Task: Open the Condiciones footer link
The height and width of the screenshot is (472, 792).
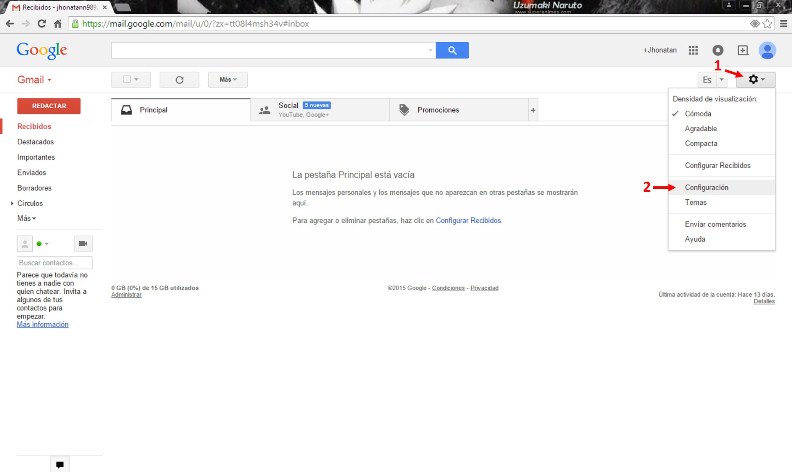Action: coord(448,288)
